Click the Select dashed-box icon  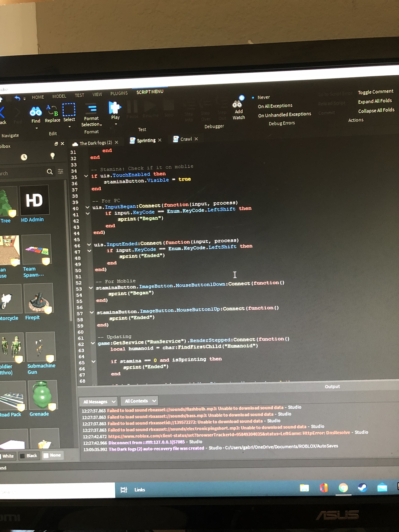[69, 110]
